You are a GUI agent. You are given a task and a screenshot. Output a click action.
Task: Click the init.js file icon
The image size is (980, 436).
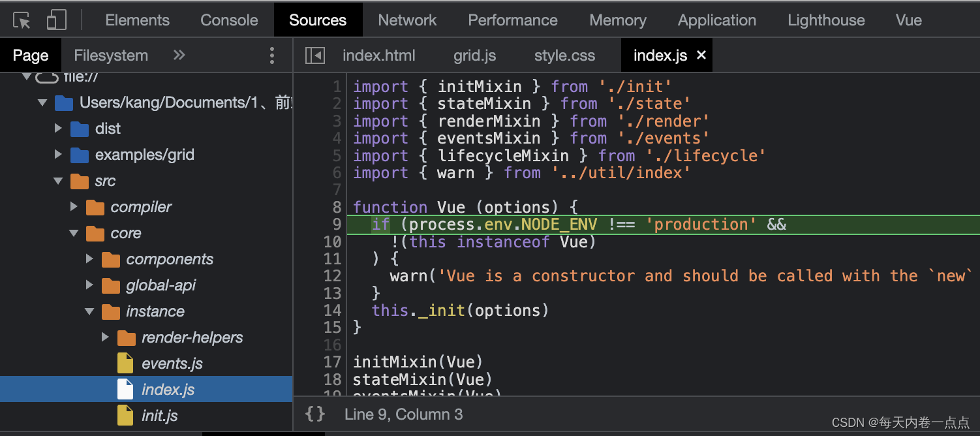coord(125,416)
